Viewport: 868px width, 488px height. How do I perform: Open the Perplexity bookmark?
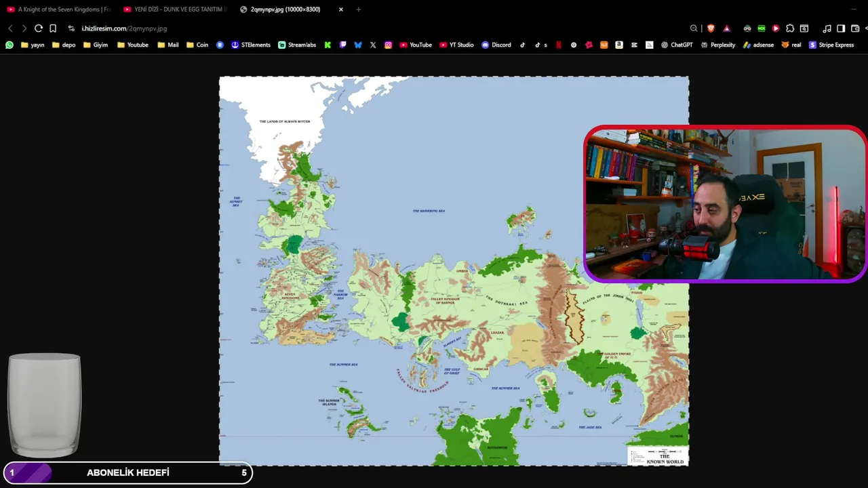tap(718, 45)
